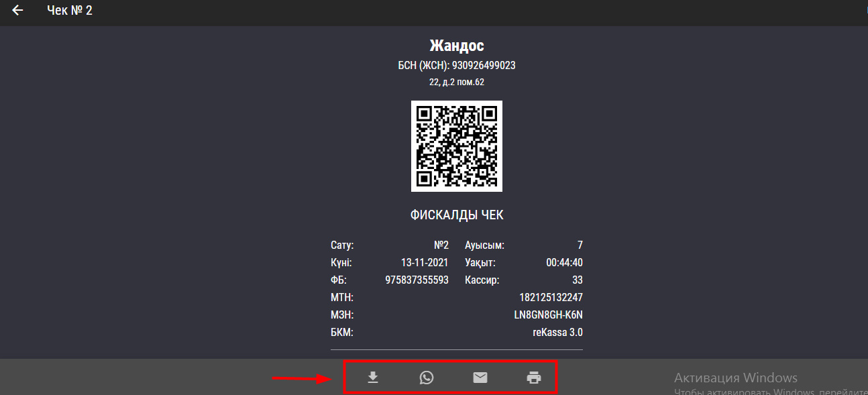
Task: Select the БКМ value reKassa 3.0
Action: (558, 333)
